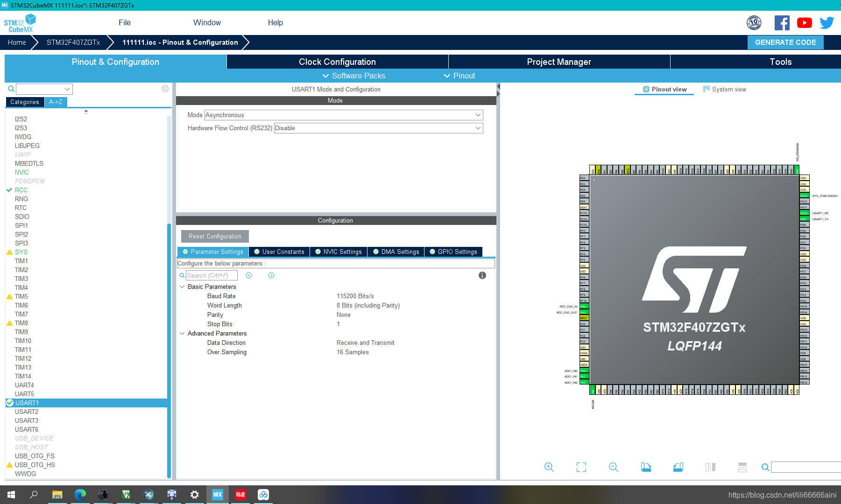The image size is (841, 504).
Task: Open ST Facebook page icon
Action: coord(782,22)
